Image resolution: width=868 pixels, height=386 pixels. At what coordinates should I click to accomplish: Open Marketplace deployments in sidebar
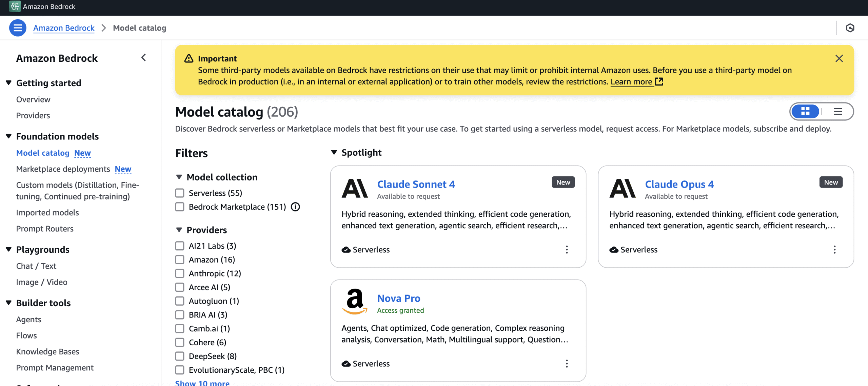tap(63, 169)
